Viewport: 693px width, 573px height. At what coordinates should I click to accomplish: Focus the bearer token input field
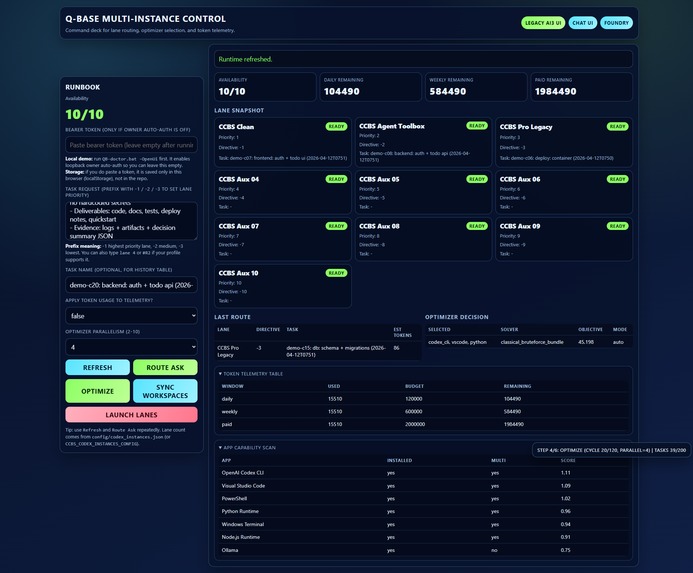click(x=131, y=145)
